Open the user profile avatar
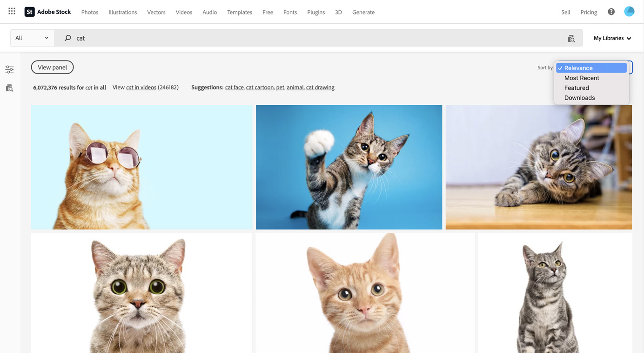This screenshot has width=644, height=353. pyautogui.click(x=629, y=12)
